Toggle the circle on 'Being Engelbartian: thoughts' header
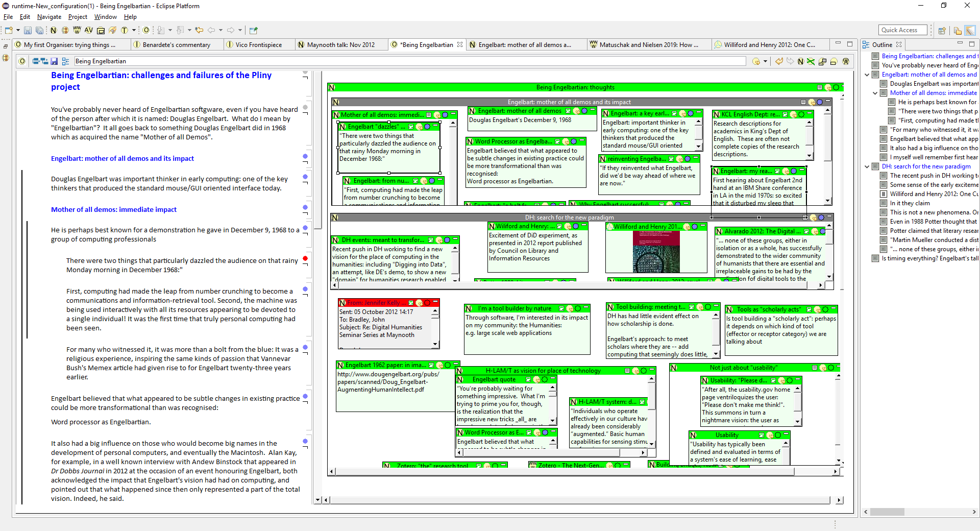This screenshot has height=531, width=980. point(836,87)
